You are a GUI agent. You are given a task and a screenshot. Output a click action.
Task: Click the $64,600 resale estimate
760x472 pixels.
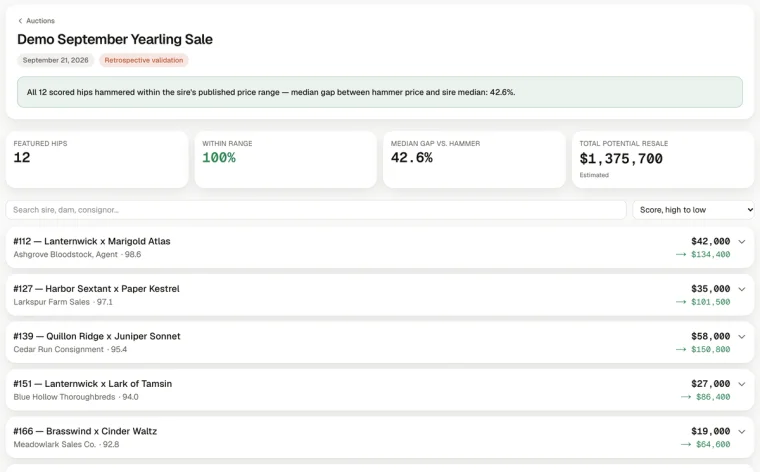[x=713, y=444]
